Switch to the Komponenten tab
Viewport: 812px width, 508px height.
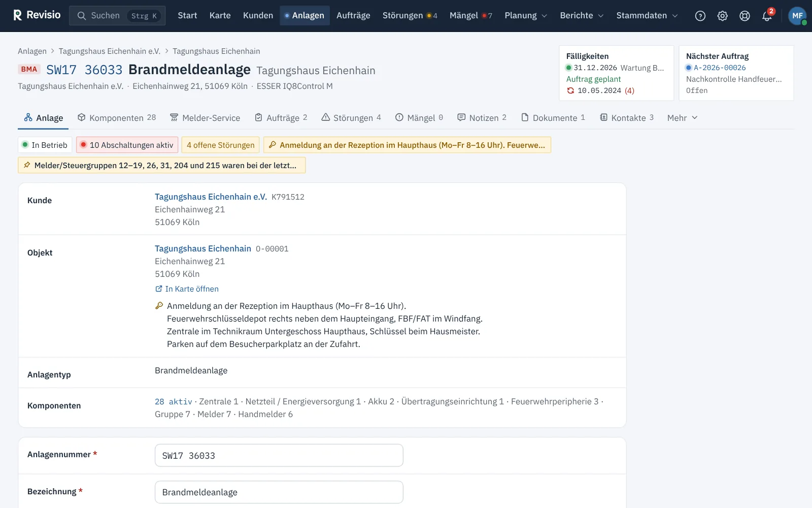pyautogui.click(x=117, y=118)
